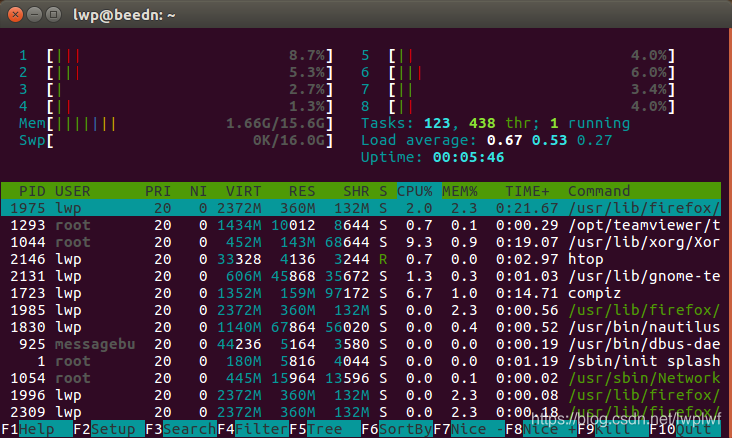Click the thread count 438 thr
732x438 pixels.
(x=500, y=123)
